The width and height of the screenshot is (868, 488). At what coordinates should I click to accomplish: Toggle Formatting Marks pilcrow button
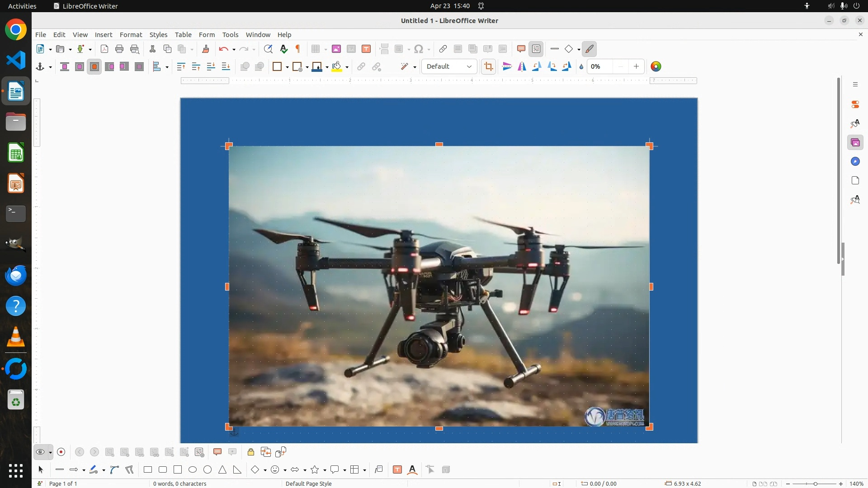pyautogui.click(x=298, y=49)
